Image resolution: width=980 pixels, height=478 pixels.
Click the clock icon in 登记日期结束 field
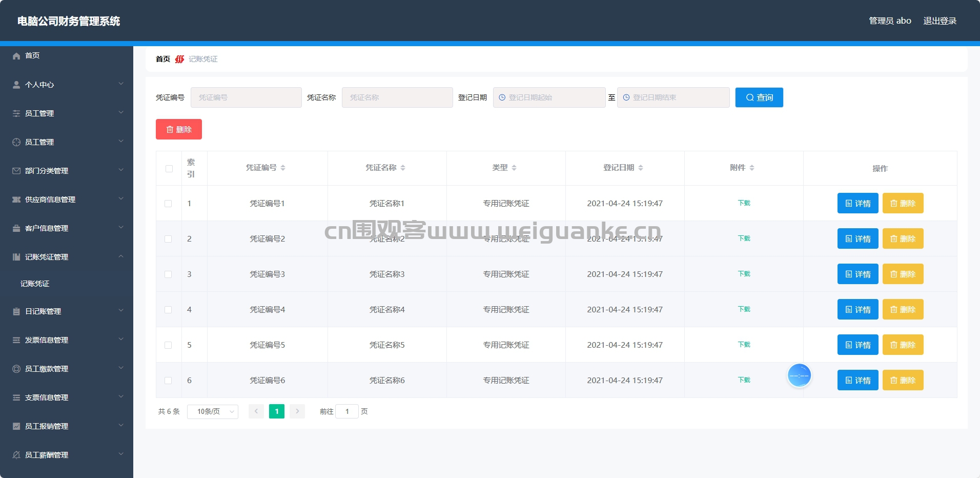pos(626,97)
